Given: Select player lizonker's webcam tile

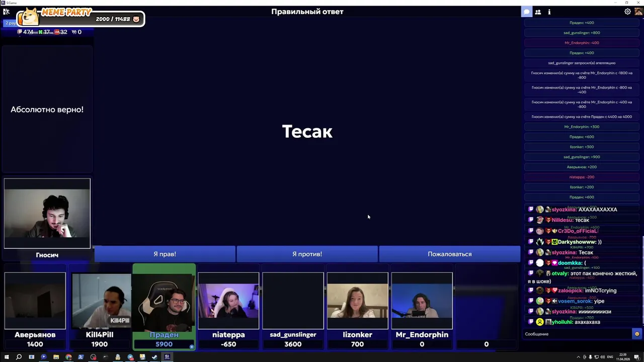Looking at the screenshot, I should click(x=357, y=301).
